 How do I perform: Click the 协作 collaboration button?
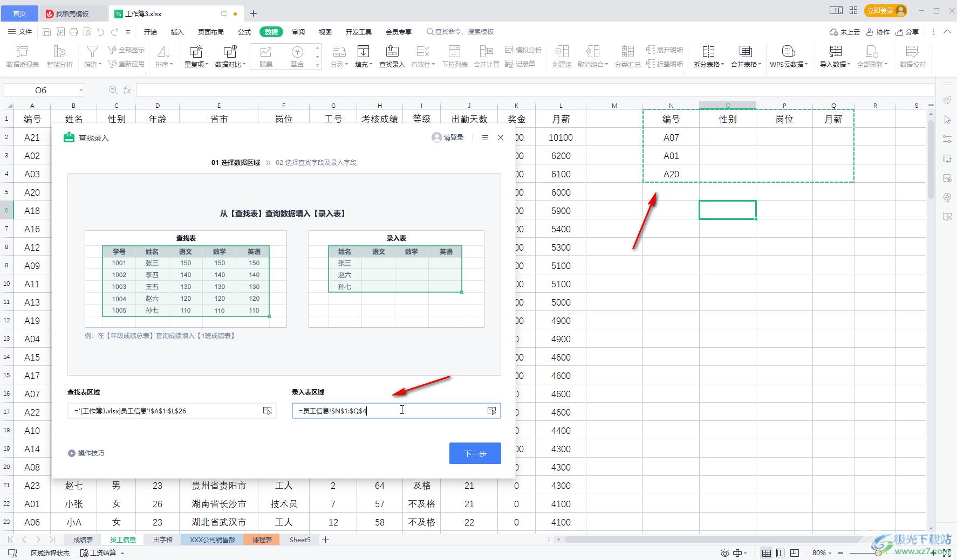click(878, 32)
